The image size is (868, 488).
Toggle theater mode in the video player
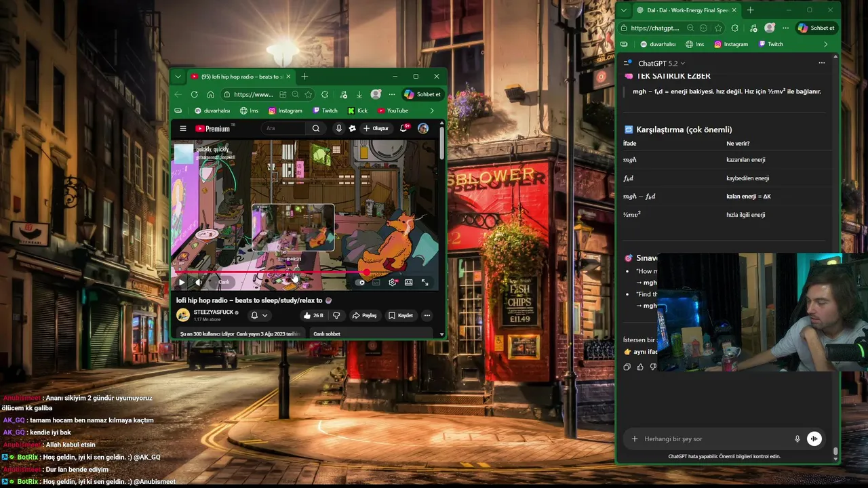click(408, 282)
